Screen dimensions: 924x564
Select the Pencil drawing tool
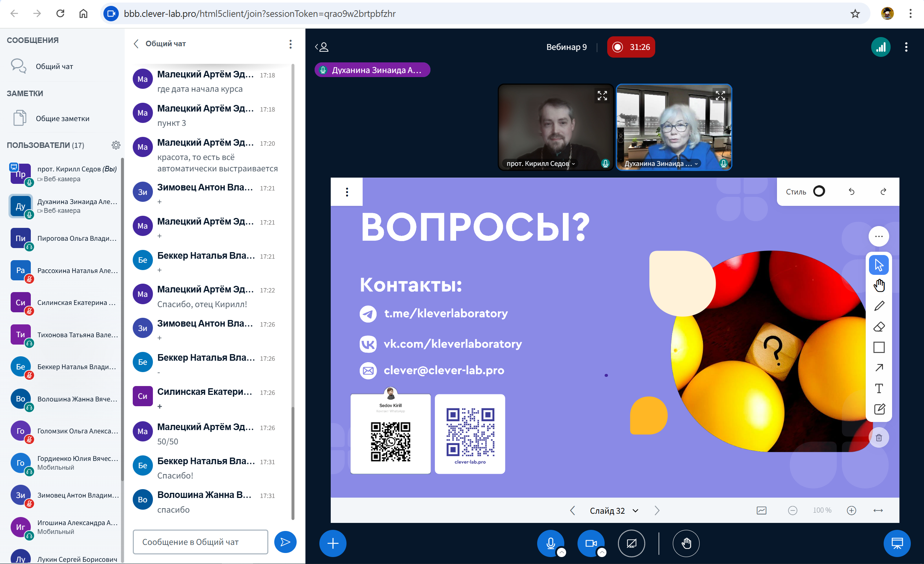[879, 306]
